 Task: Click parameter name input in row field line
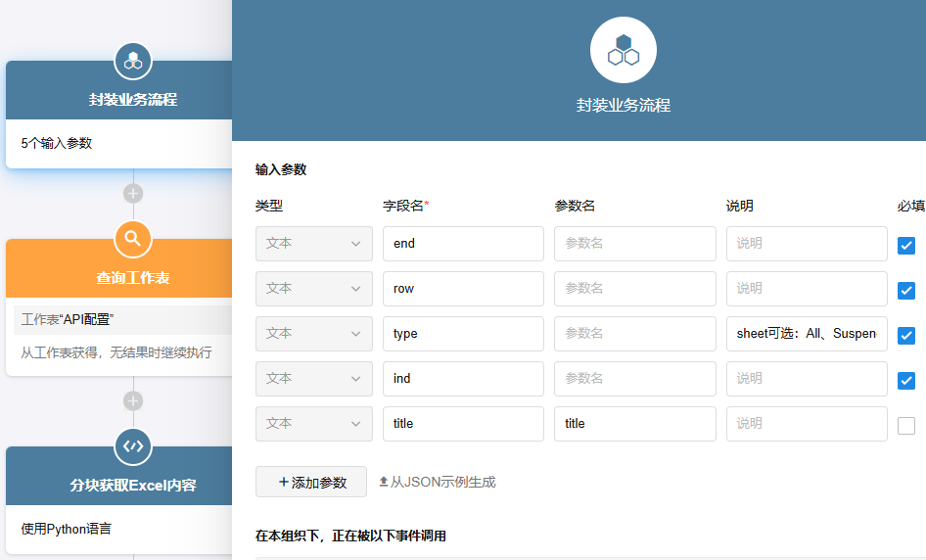tap(634, 289)
